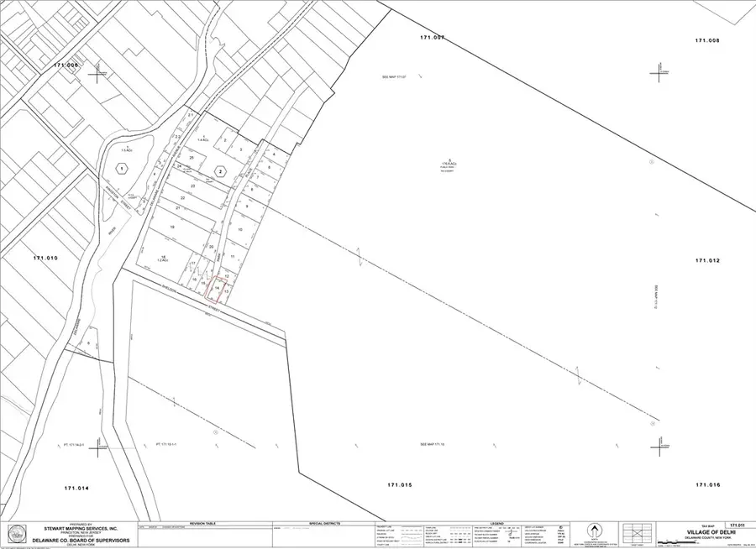
Task: Click the county seal beside Stewart Mapping Services
Action: pyautogui.click(x=18, y=534)
